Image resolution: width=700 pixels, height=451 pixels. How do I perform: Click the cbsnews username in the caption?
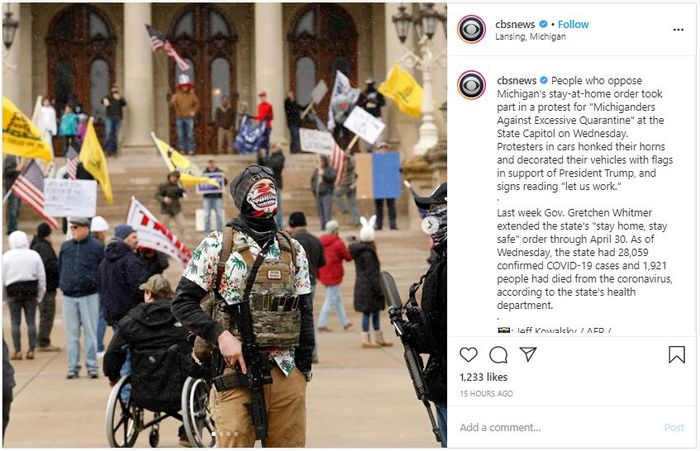(x=517, y=80)
